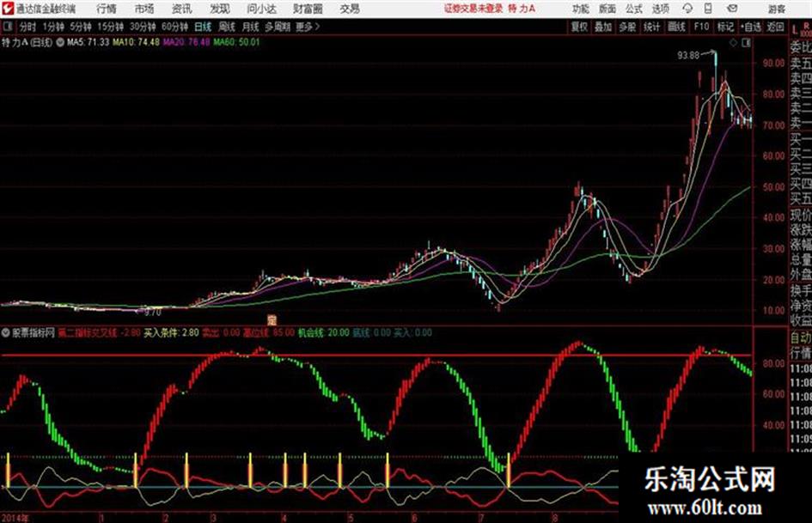Screen dimensions: 812x523
Task: Switch to 30分钟 period
Action: tap(143, 27)
